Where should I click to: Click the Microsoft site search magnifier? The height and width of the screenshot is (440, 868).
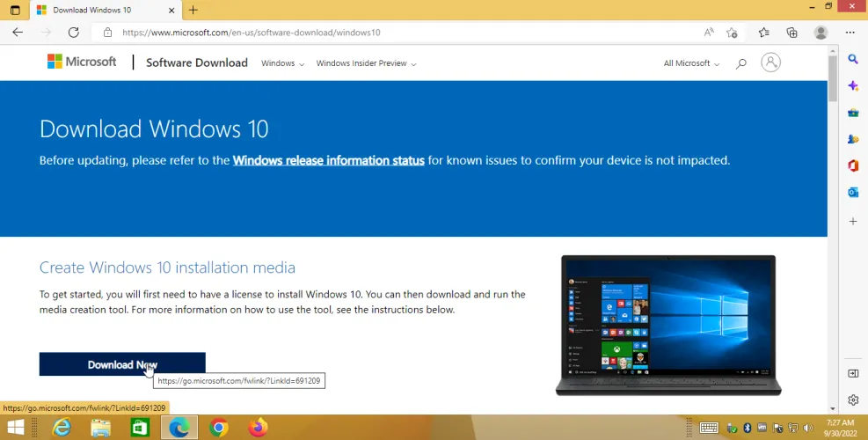click(x=740, y=63)
